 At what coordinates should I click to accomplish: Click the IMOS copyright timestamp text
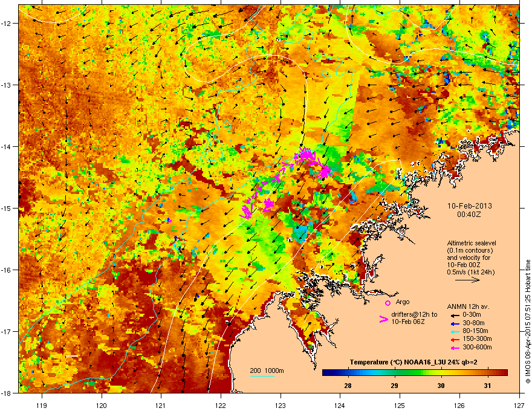coord(528,322)
